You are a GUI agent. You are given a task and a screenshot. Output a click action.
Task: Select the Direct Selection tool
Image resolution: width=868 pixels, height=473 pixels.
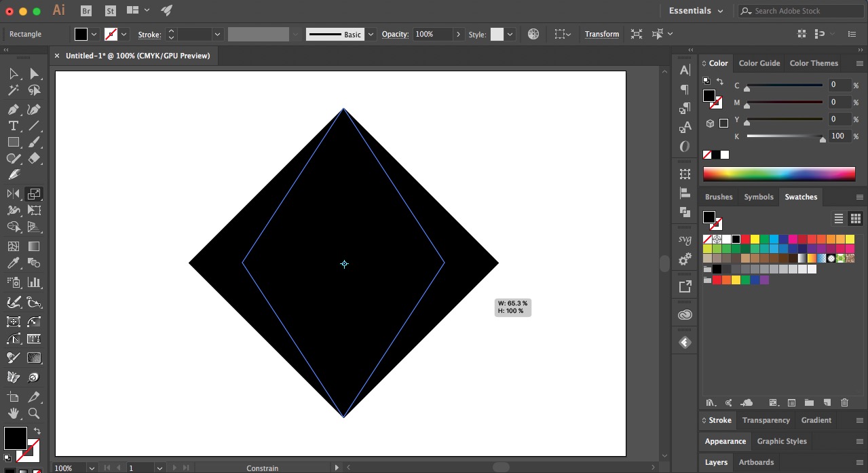(x=34, y=74)
